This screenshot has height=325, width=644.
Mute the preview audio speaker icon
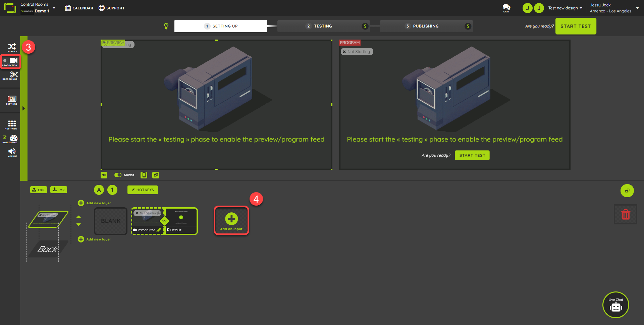point(104,175)
